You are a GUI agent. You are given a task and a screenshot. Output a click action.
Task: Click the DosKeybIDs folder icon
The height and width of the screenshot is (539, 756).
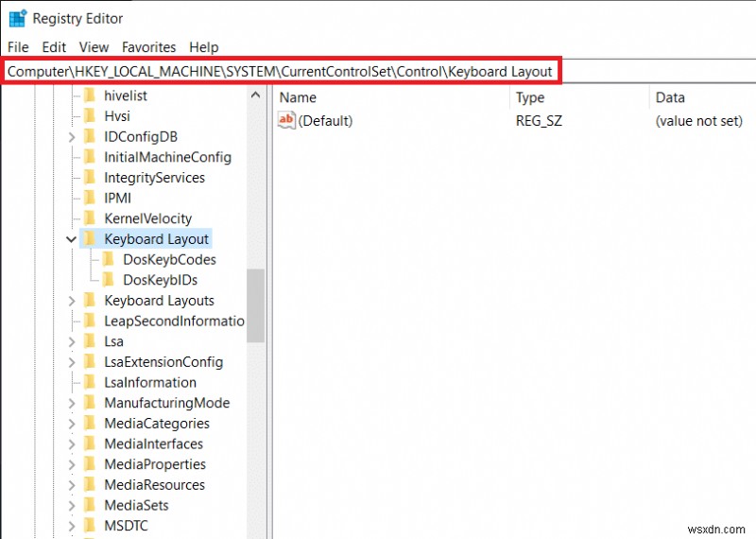click(x=109, y=280)
